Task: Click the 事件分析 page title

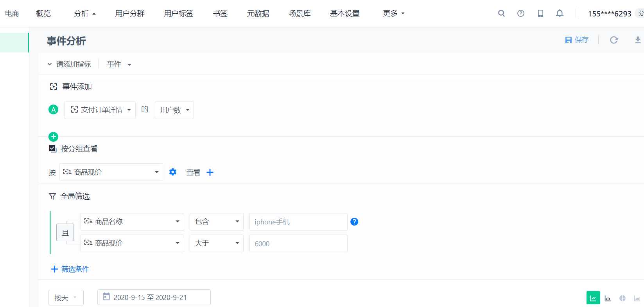Action: (66, 41)
